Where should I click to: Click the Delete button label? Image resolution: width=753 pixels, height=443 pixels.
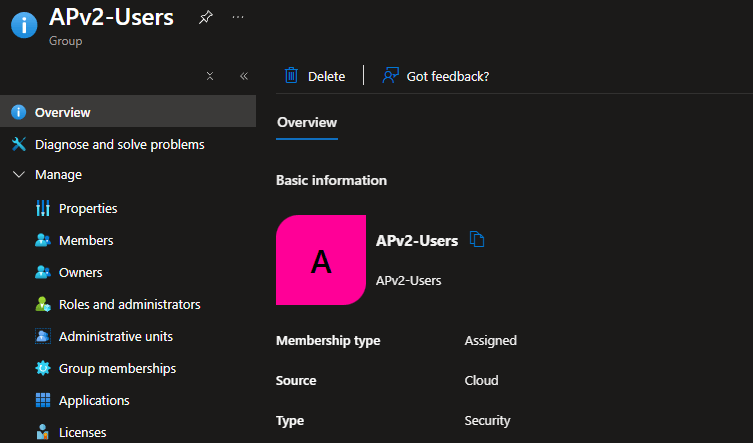click(x=327, y=76)
